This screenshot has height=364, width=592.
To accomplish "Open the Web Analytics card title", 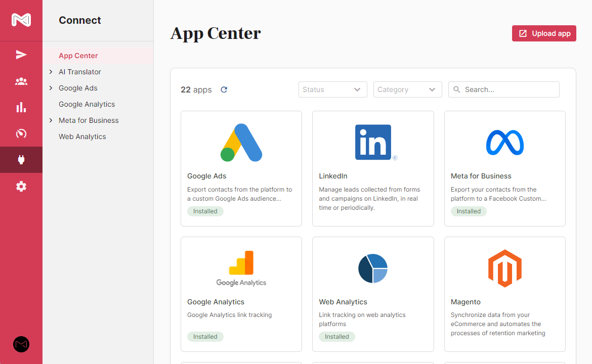I will (343, 302).
